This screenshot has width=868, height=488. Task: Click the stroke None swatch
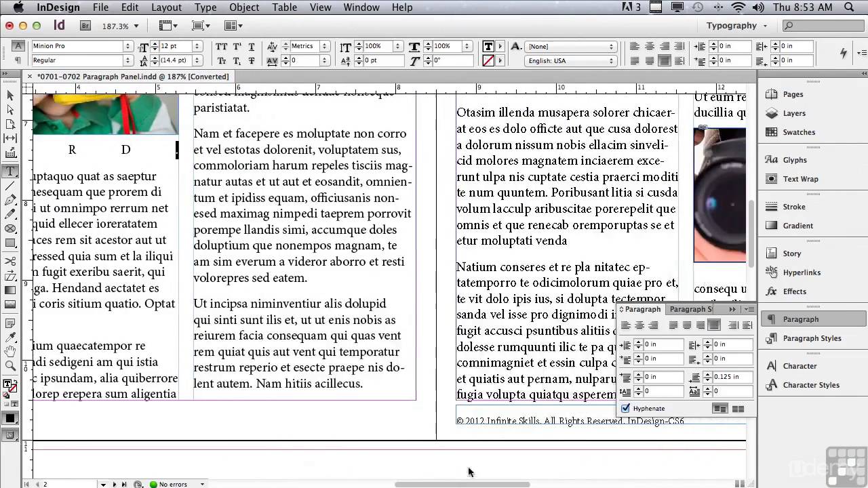pyautogui.click(x=488, y=60)
